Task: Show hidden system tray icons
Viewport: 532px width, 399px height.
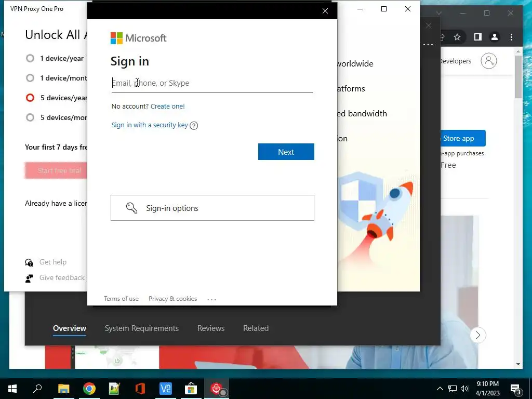Action: 440,389
